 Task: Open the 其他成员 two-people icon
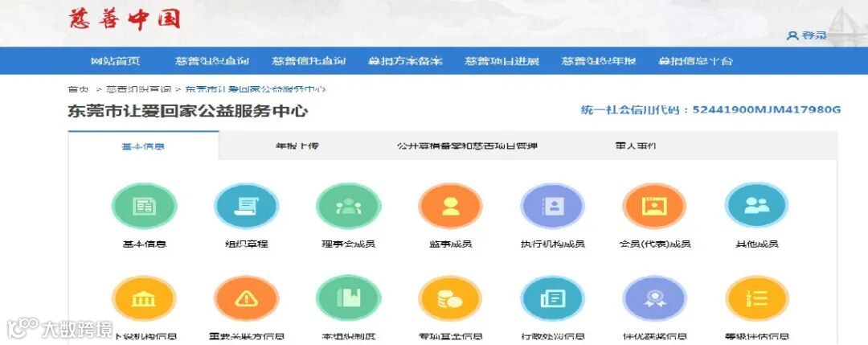pyautogui.click(x=757, y=206)
